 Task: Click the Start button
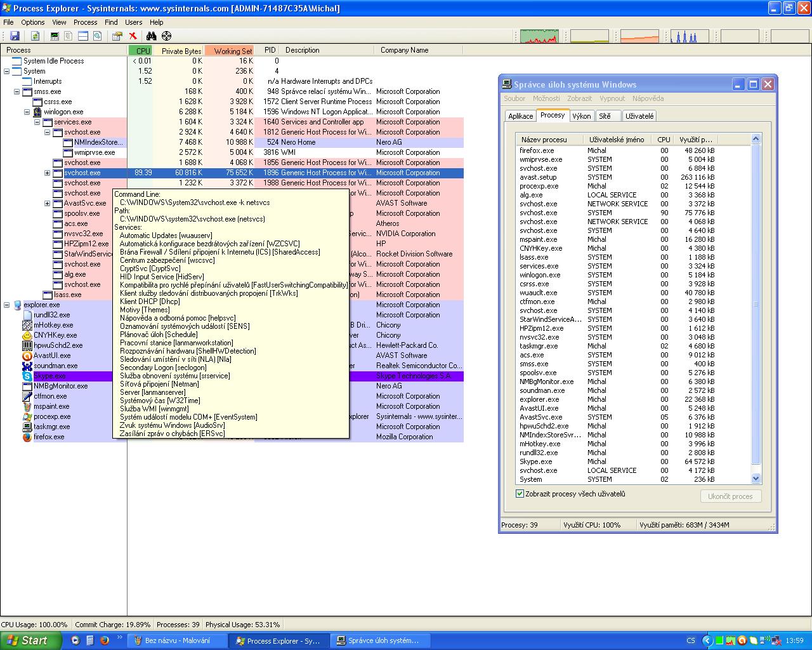[31, 640]
